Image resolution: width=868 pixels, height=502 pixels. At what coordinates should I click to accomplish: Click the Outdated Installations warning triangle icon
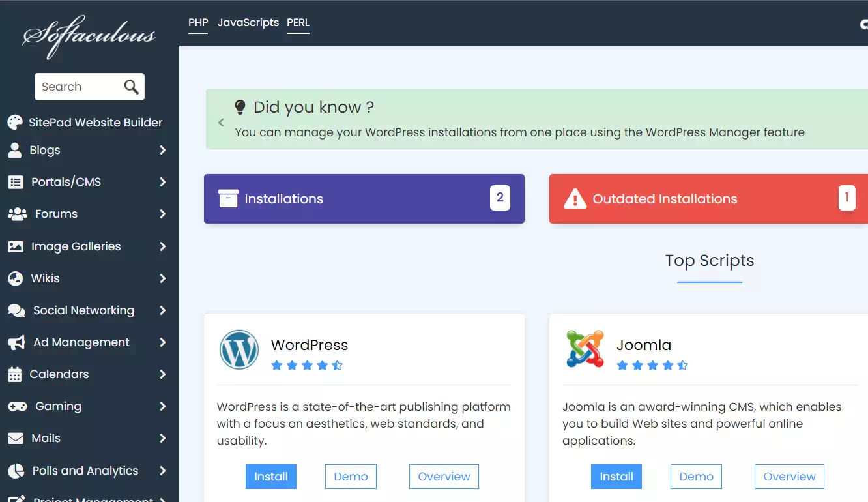575,199
